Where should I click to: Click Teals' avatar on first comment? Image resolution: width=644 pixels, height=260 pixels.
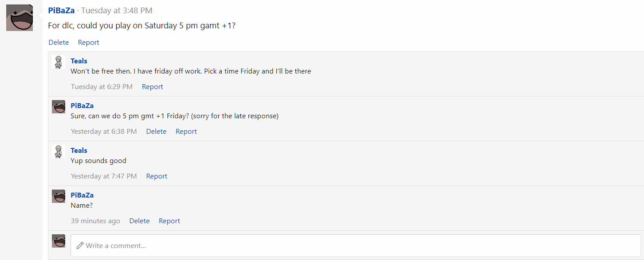click(59, 62)
